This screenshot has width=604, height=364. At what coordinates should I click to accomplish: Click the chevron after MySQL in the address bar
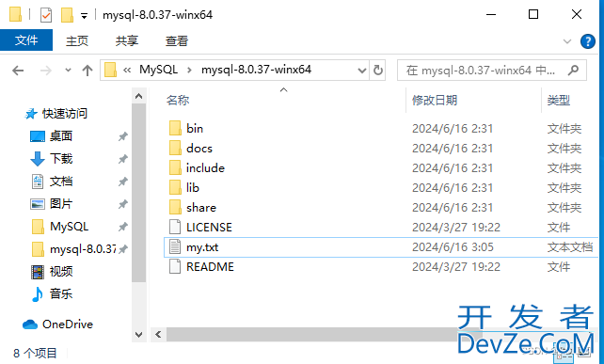189,71
